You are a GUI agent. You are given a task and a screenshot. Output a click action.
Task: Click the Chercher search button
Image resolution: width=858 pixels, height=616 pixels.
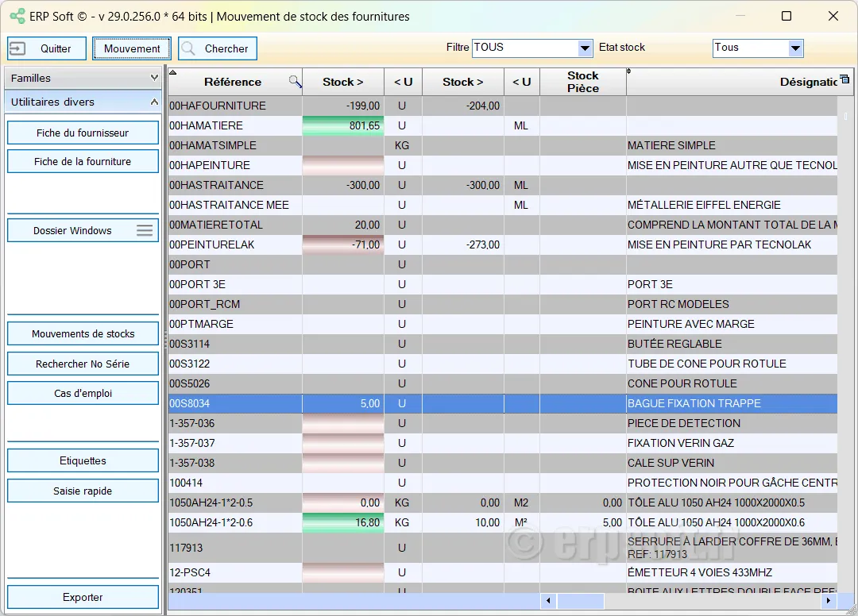coord(218,48)
